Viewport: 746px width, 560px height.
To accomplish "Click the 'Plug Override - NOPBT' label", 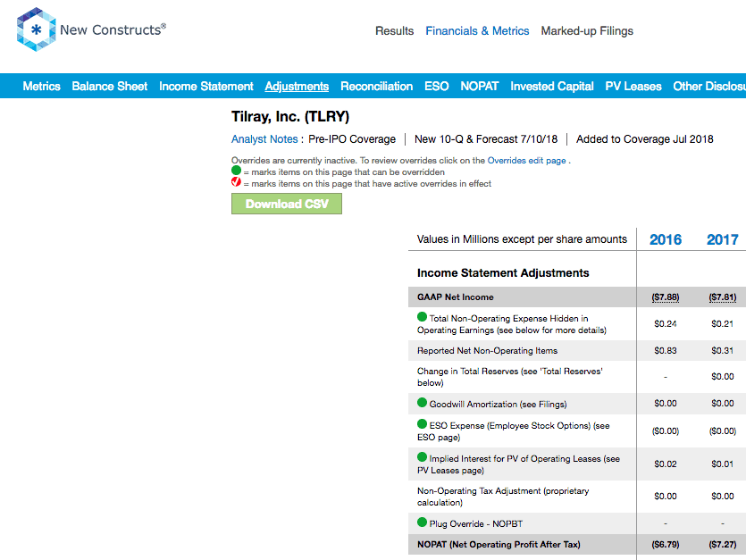I will point(476,524).
